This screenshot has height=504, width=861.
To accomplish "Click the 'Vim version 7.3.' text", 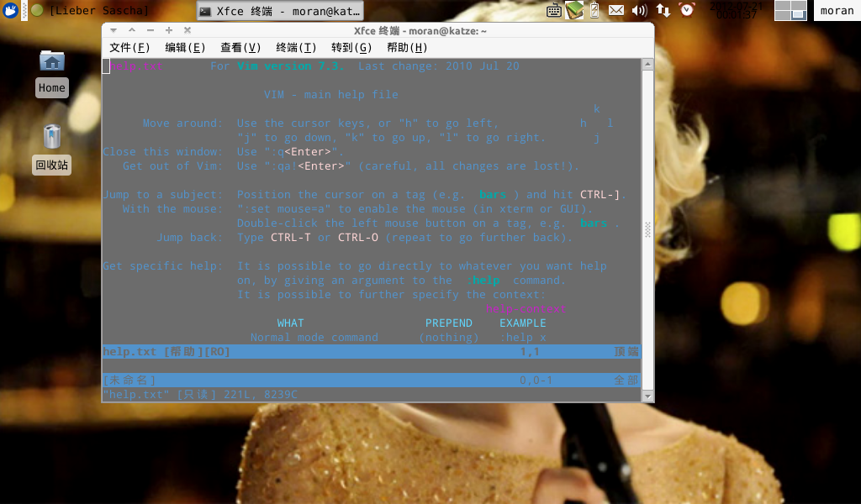I will 290,66.
